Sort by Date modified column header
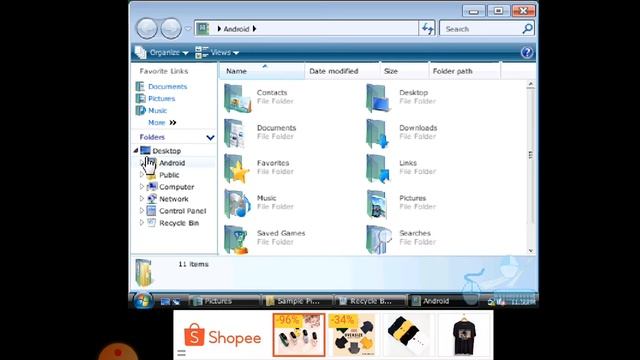640x360 pixels. coord(342,71)
